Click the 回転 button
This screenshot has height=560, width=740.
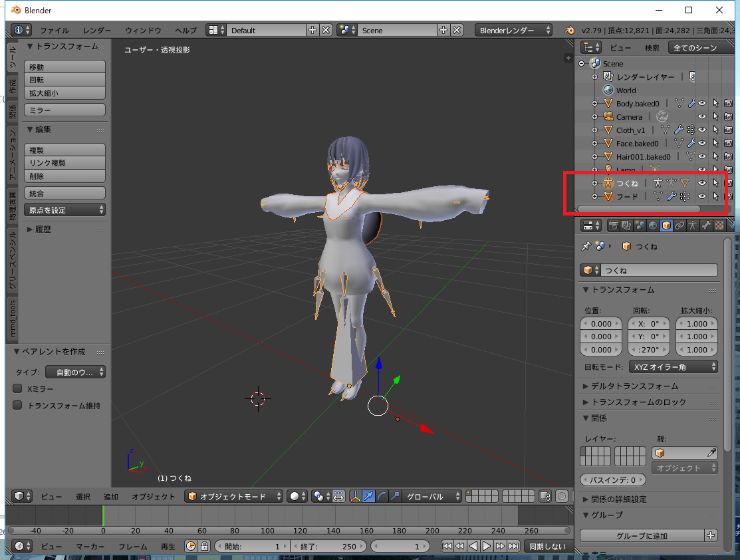(x=64, y=80)
